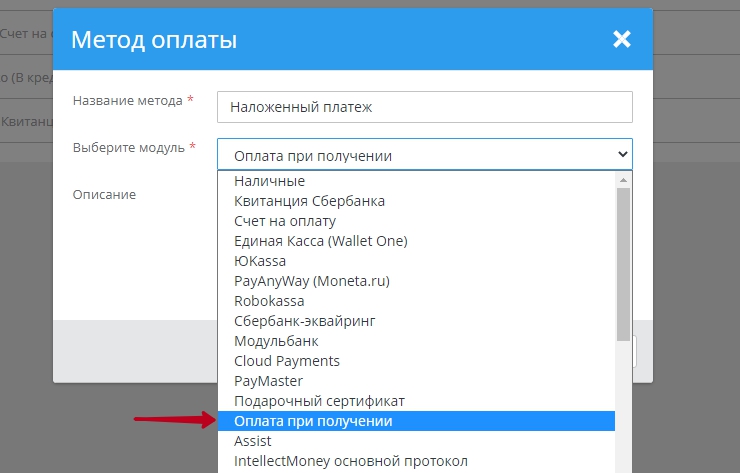Click the Название метода input field
The image size is (740, 473).
(x=425, y=106)
